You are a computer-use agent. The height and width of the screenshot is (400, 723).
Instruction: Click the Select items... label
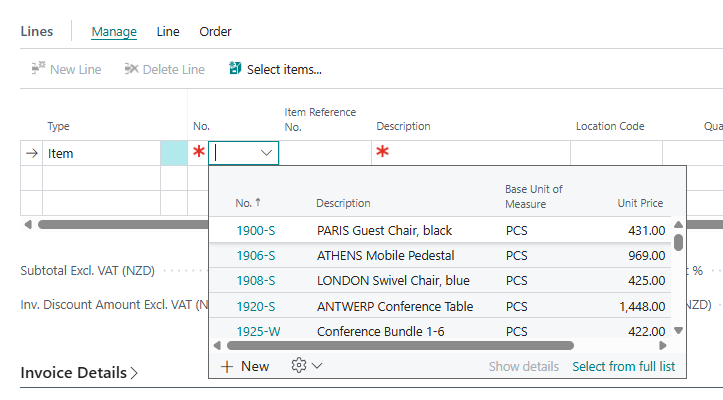pyautogui.click(x=284, y=69)
